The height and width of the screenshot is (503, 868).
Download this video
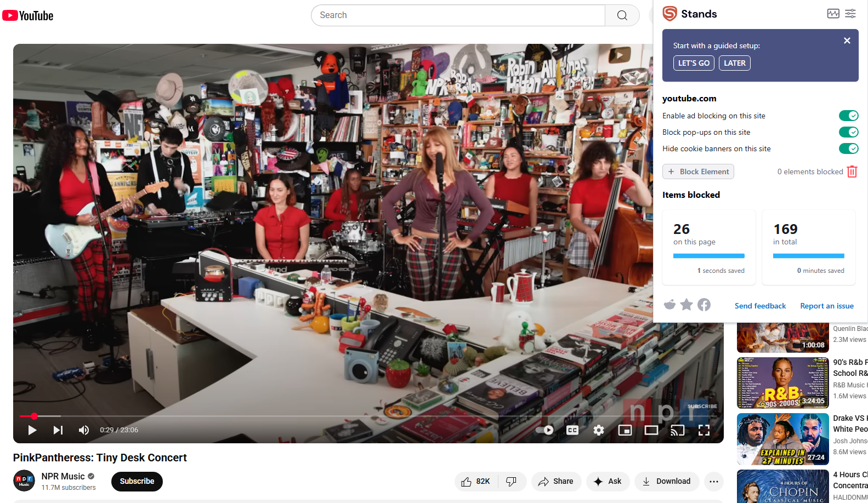(667, 481)
